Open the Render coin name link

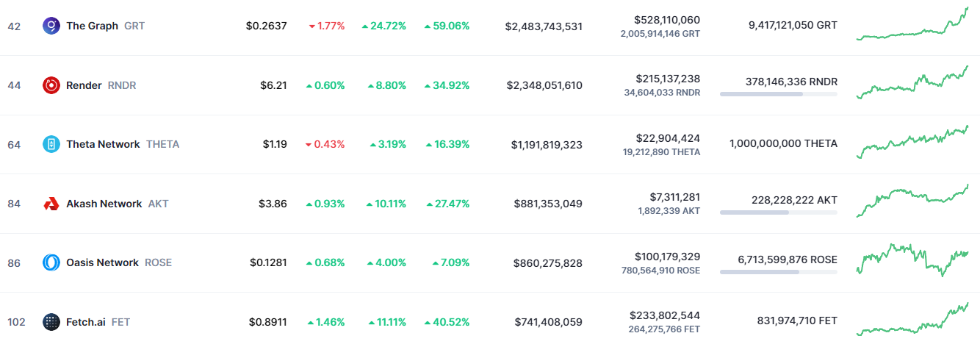pos(84,85)
